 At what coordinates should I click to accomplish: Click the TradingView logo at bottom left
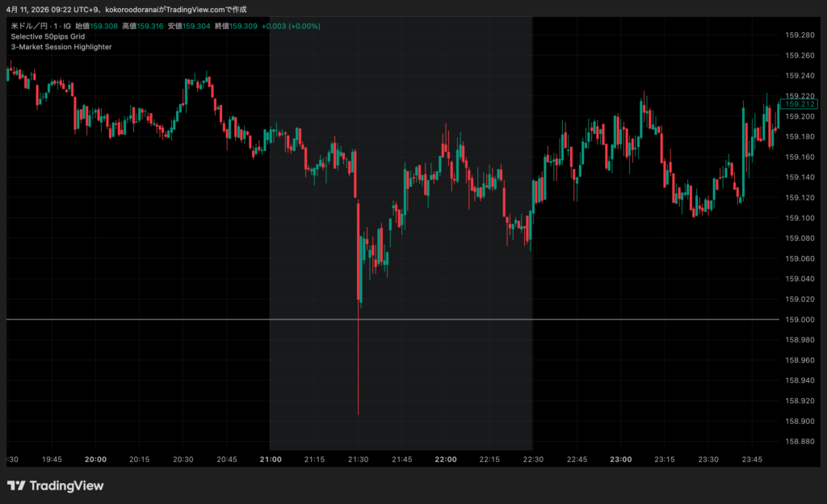pos(55,485)
